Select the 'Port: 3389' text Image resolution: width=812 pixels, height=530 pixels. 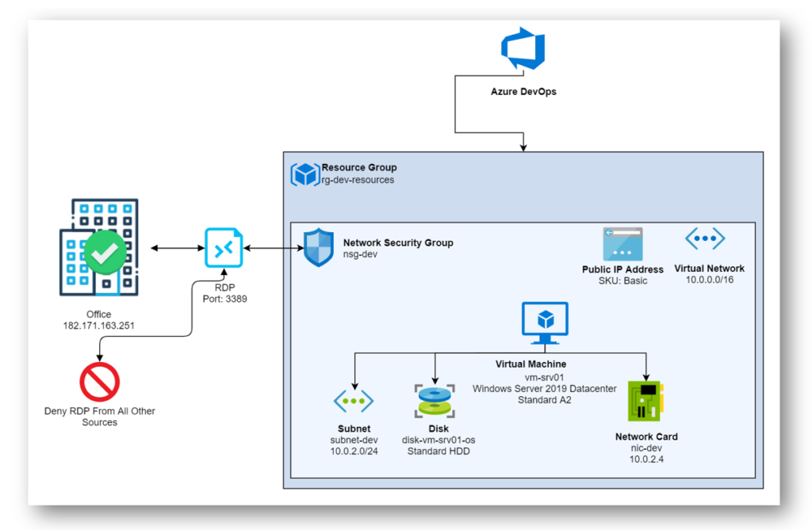click(x=224, y=299)
